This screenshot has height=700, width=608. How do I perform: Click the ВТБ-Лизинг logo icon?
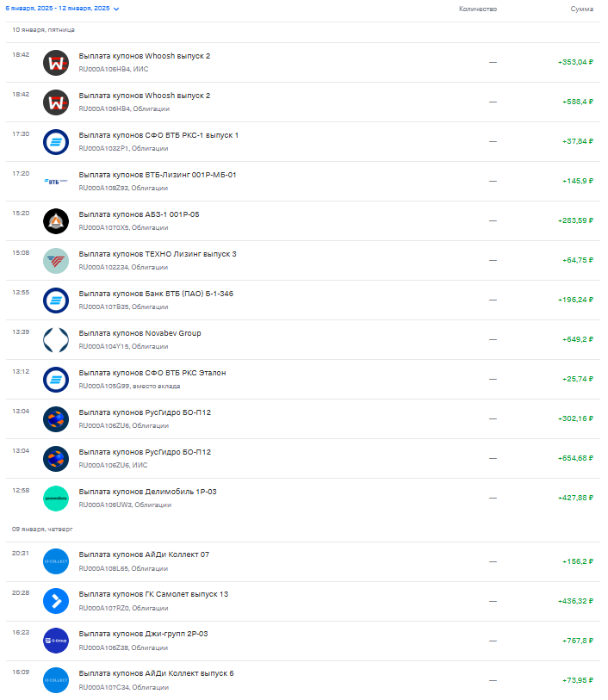pos(56,182)
